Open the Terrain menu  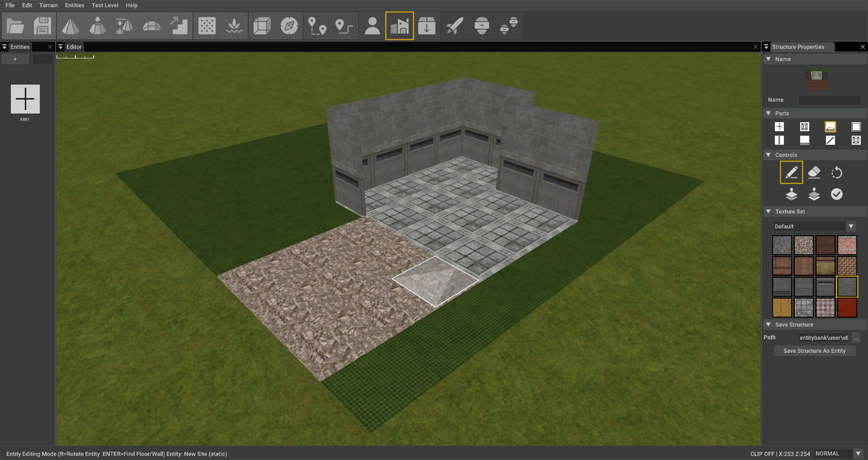(x=48, y=5)
